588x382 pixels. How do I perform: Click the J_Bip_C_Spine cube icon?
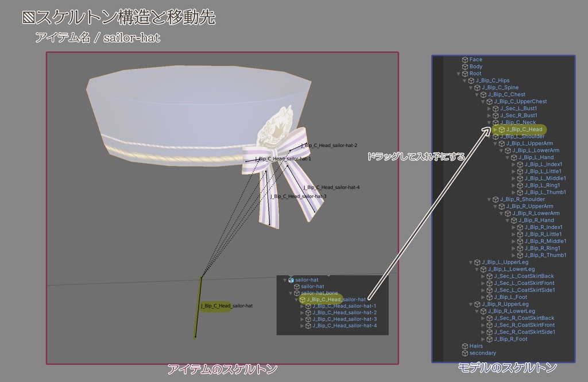click(477, 88)
